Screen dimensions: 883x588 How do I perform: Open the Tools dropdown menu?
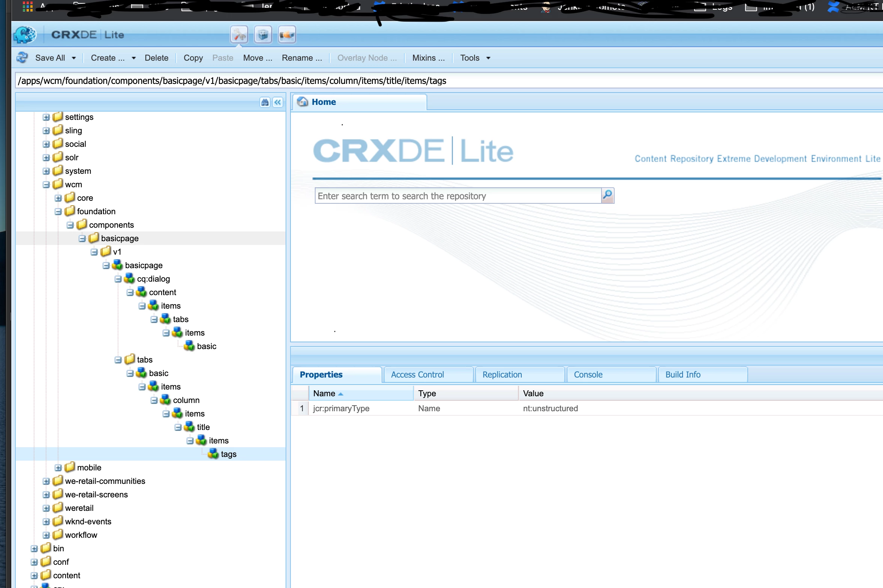tap(475, 58)
